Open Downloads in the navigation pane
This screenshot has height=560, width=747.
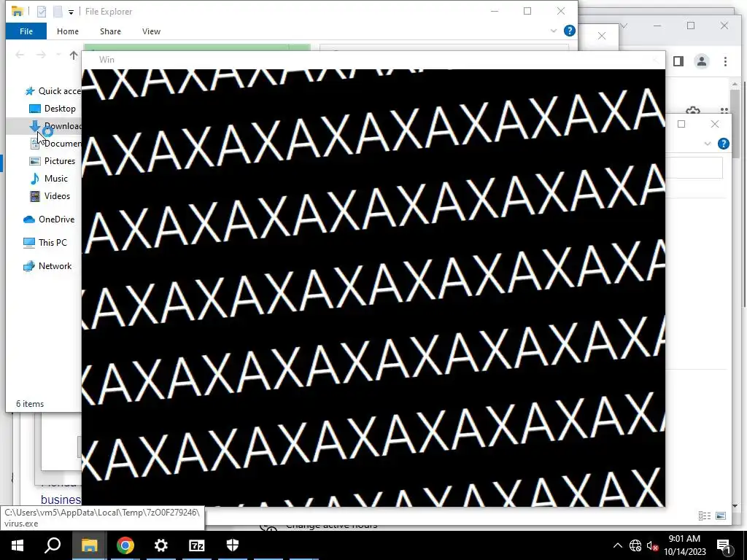tap(55, 126)
